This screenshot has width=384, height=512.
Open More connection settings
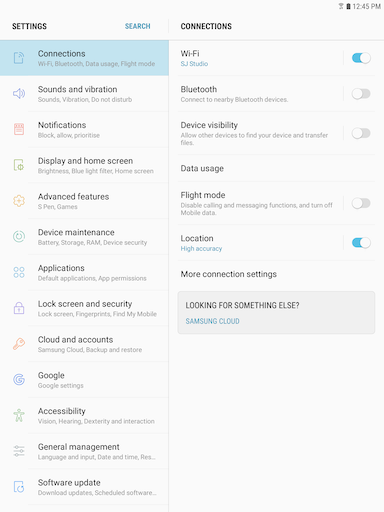click(x=276, y=274)
